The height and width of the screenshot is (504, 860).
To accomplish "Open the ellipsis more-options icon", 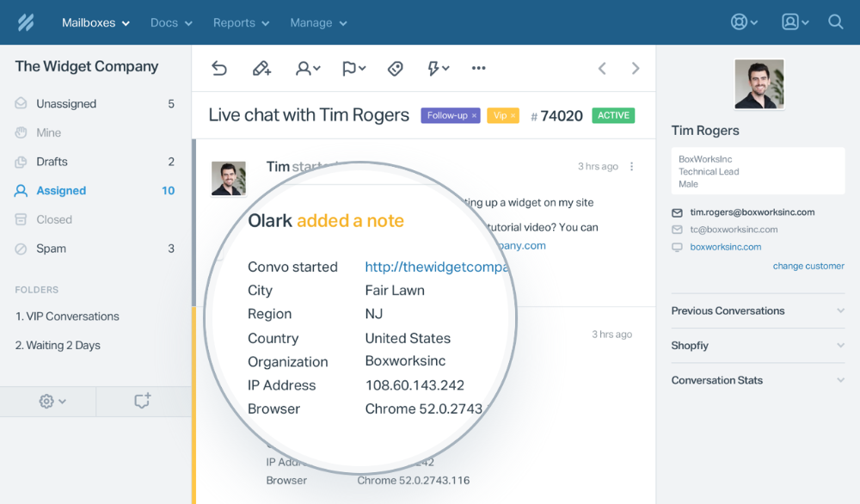I will pos(478,68).
